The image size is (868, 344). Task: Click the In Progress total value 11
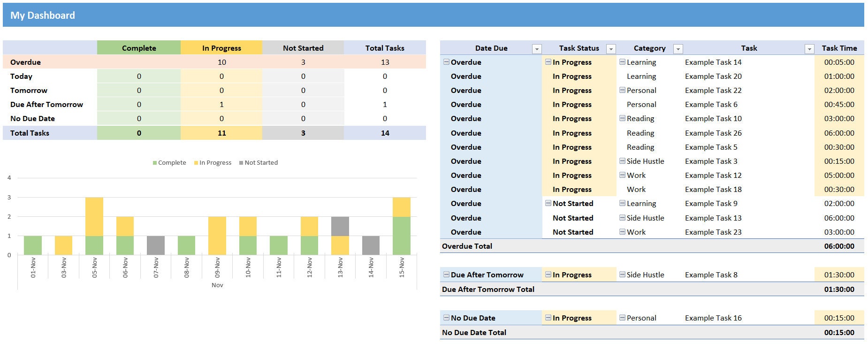221,133
